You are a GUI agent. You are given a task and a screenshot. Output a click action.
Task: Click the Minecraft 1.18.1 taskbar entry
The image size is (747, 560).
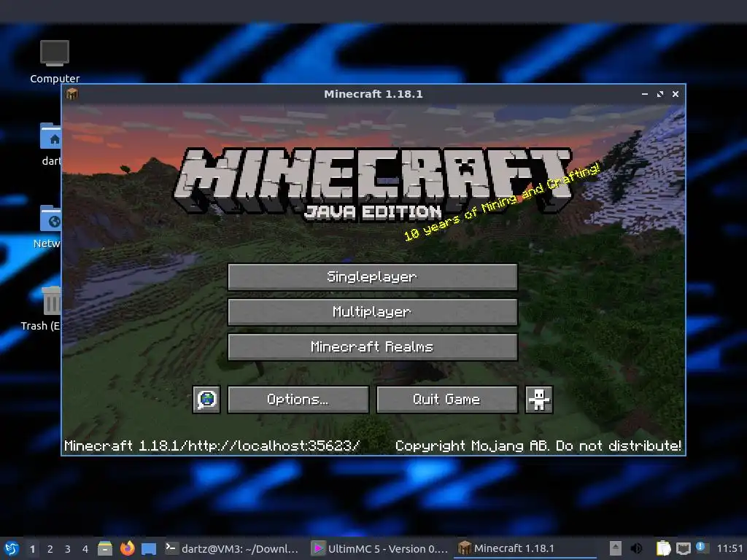pos(525,548)
